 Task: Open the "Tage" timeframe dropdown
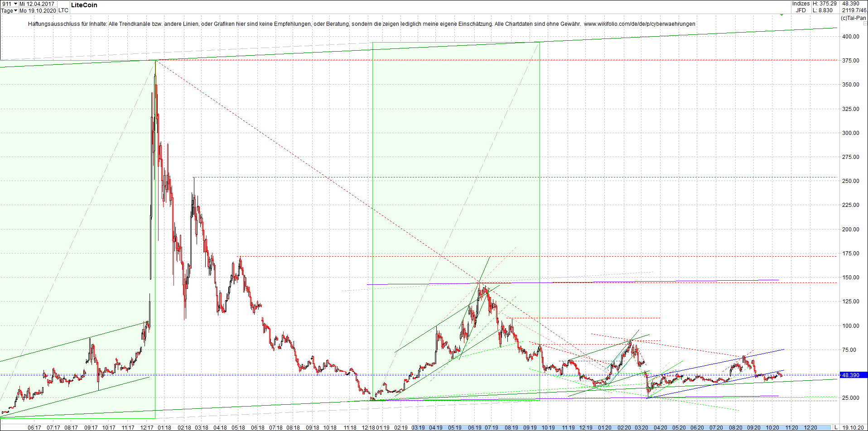(x=9, y=10)
